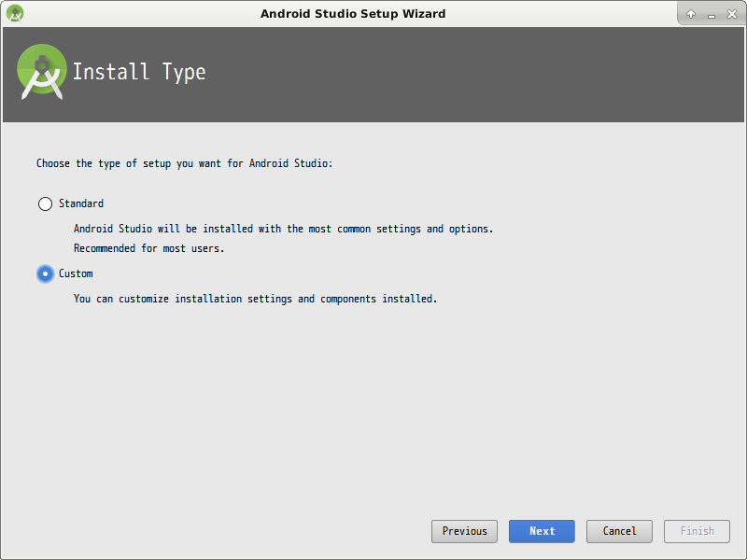
Task: Click the "You can customize installation settings" description
Action: [255, 299]
